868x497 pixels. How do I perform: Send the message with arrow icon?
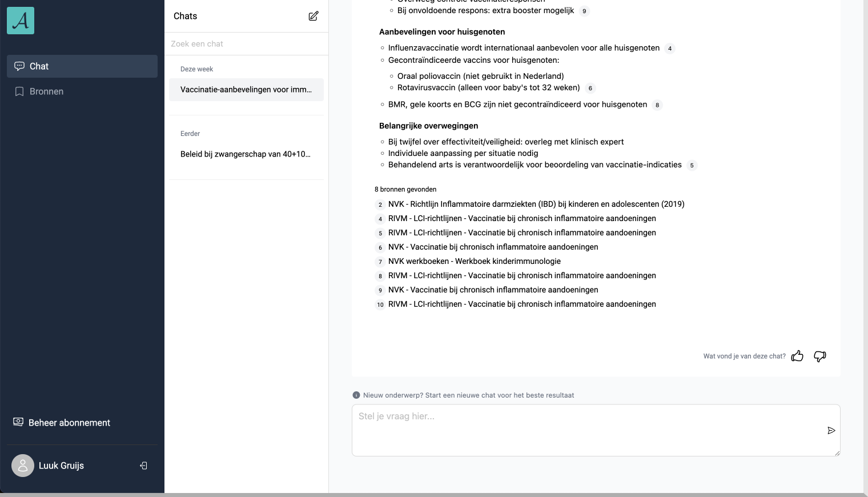tap(831, 430)
